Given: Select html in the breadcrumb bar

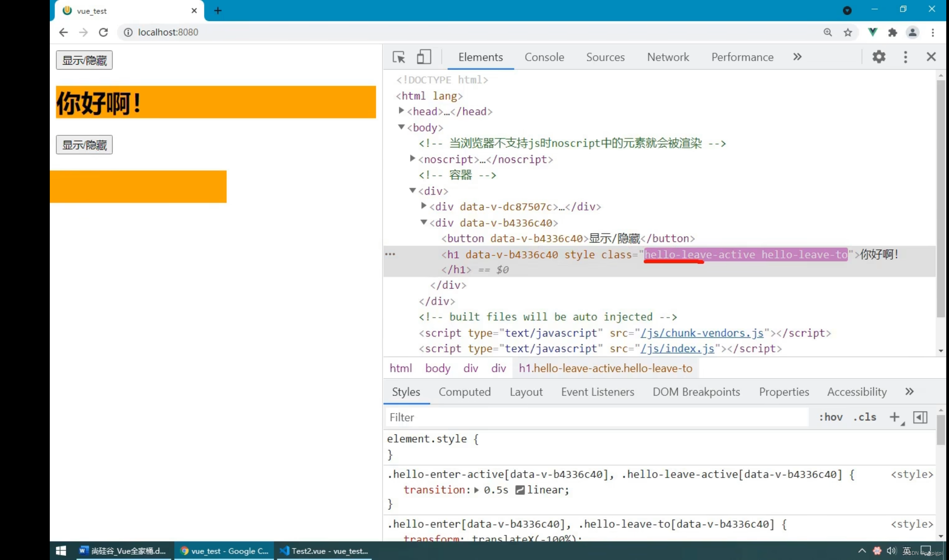Looking at the screenshot, I should tap(401, 368).
